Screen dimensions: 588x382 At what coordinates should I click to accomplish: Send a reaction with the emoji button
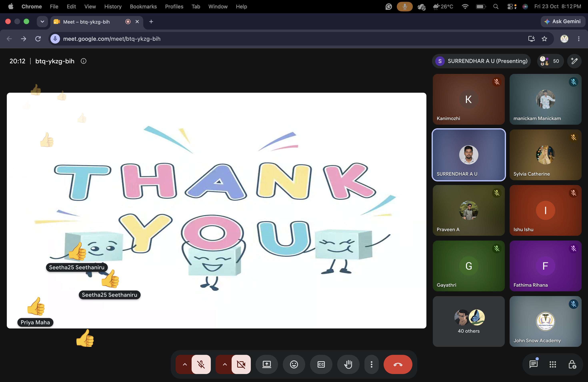(294, 364)
